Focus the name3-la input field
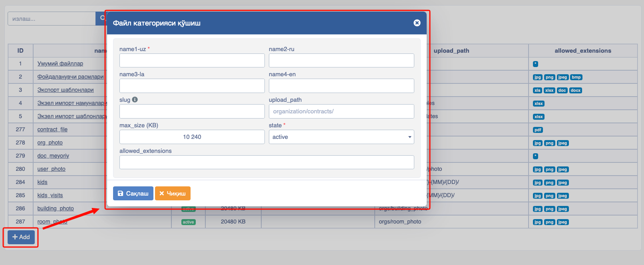This screenshot has height=265, width=644. [192, 86]
